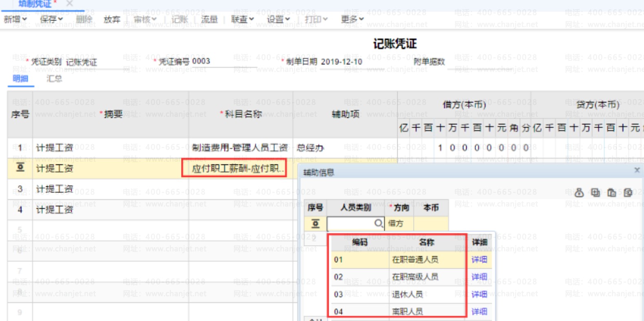Click the 制造费用-管理人员工资 account cell
The width and height of the screenshot is (644, 321).
pos(240,148)
